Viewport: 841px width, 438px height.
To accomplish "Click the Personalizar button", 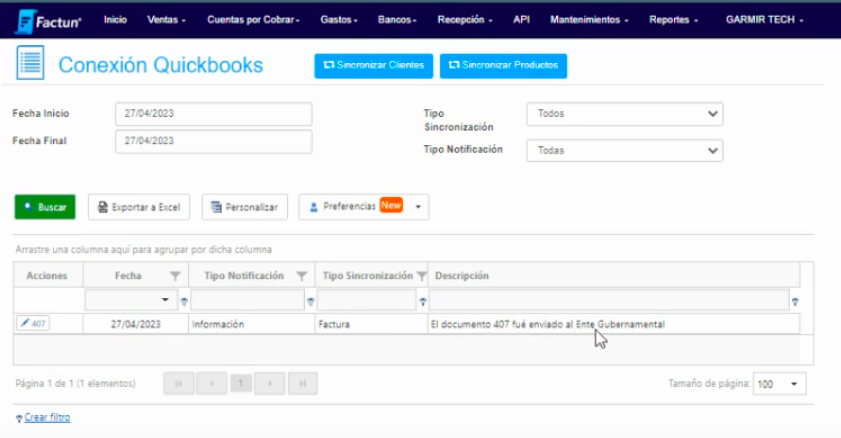I will coord(245,207).
